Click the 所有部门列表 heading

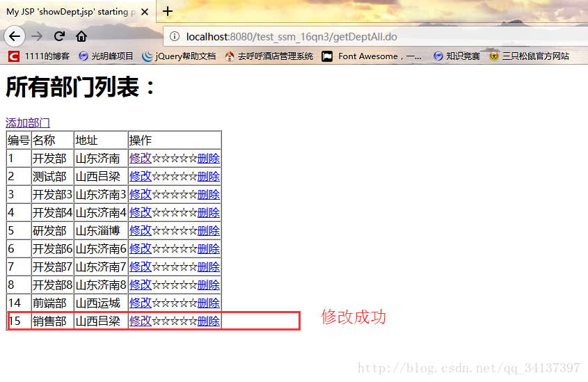pos(80,87)
